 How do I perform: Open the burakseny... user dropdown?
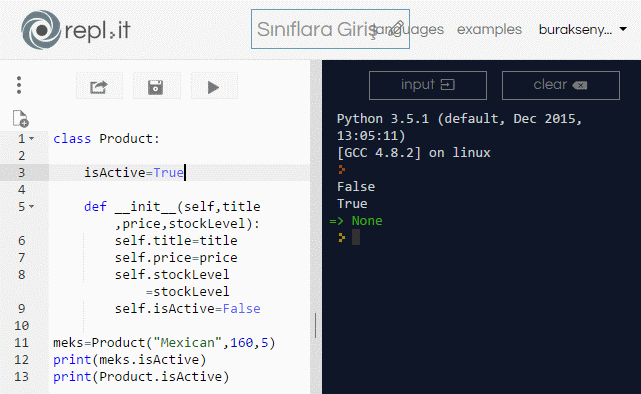583,29
